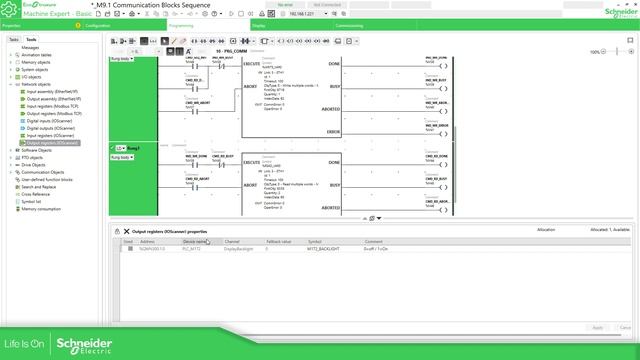Click the detach editor icon at top right
640x360 pixels.
(x=630, y=40)
